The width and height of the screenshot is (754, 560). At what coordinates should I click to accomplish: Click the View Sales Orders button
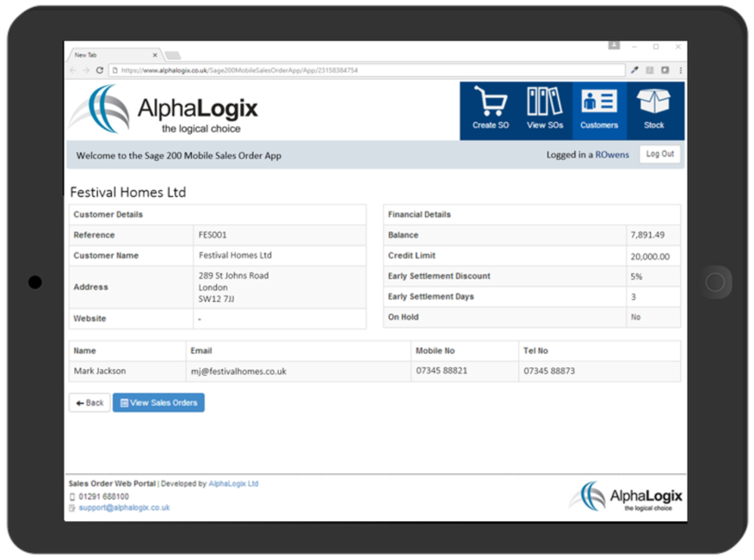[158, 403]
